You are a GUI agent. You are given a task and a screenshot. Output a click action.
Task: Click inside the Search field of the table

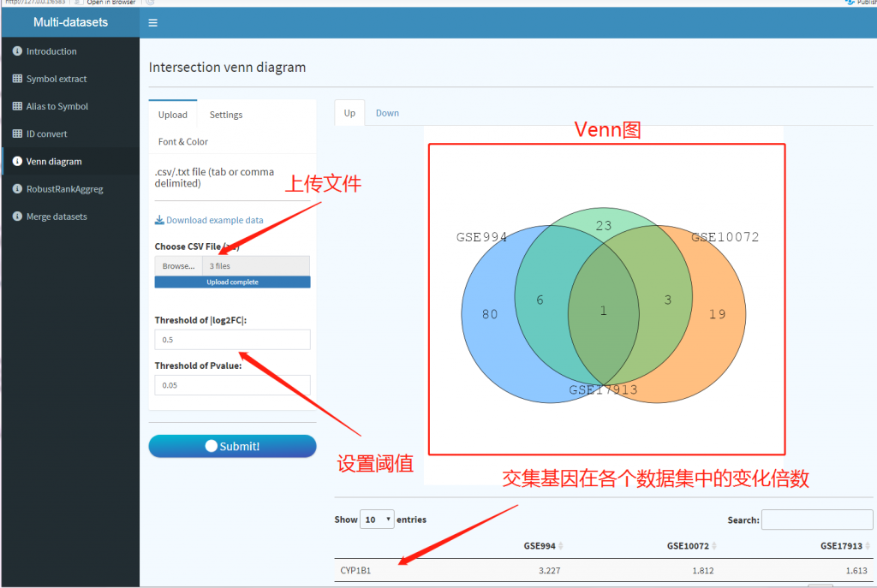[816, 520]
